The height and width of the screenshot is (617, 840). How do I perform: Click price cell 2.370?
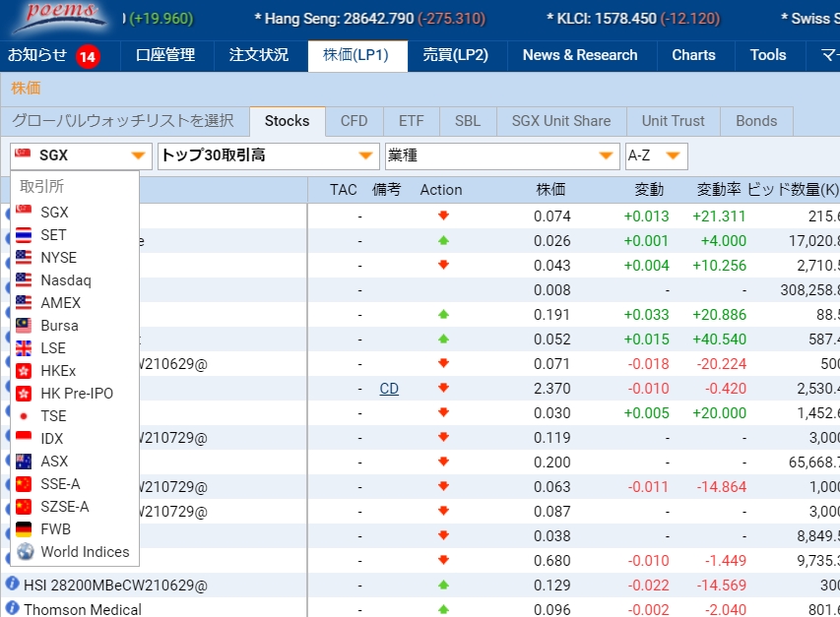point(551,389)
